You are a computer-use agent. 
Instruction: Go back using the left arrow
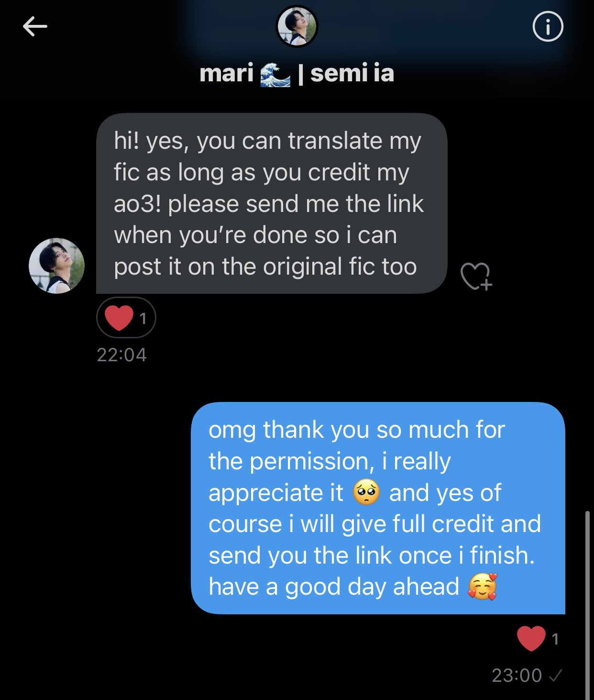pyautogui.click(x=35, y=26)
